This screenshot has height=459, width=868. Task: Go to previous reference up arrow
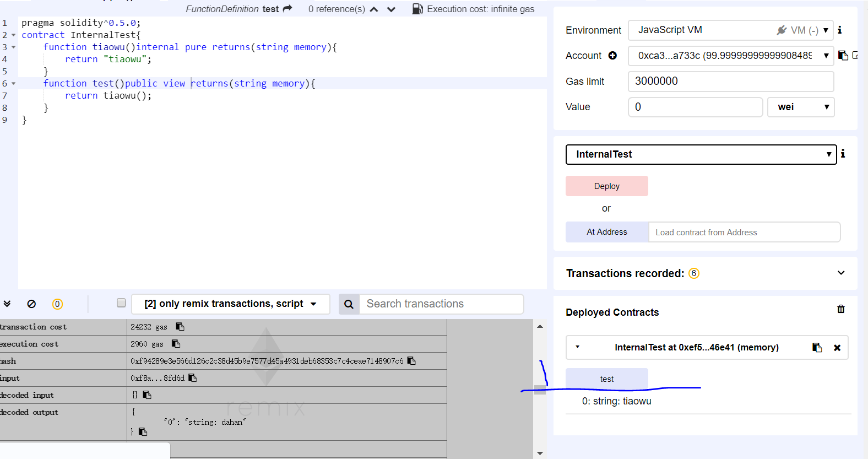[374, 9]
